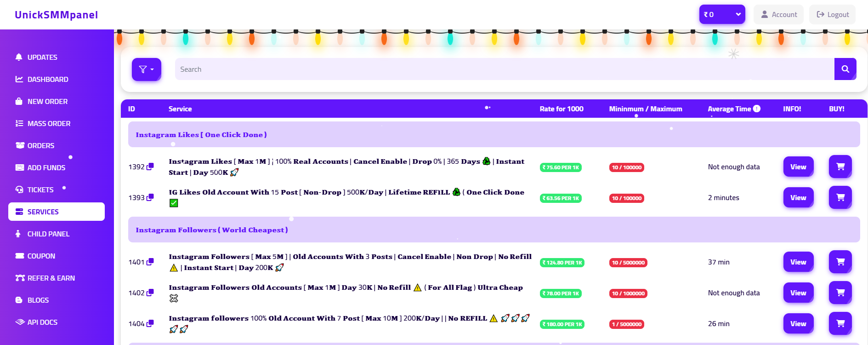
Task: Go to Add Funds page
Action: [46, 167]
